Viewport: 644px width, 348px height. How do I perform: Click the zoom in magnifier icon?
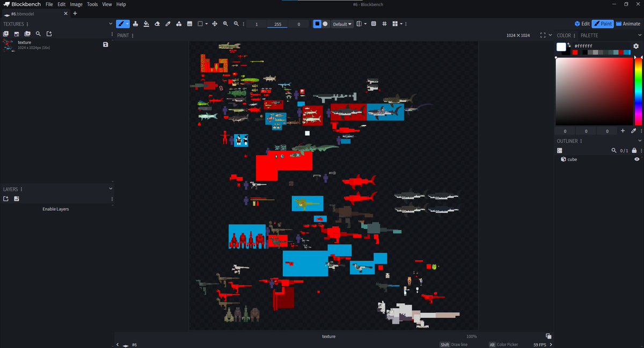[x=225, y=24]
